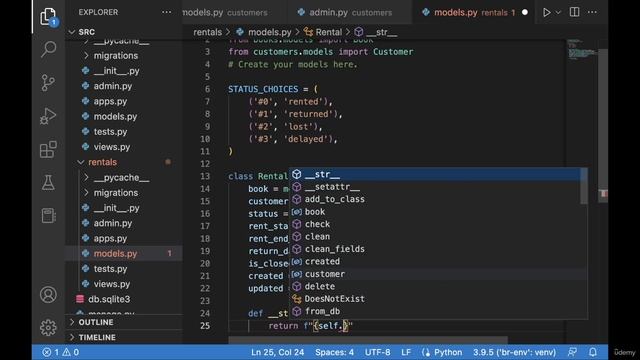This screenshot has width=640, height=360.
Task: Click suggestion list scrollbar
Action: coord(584,186)
